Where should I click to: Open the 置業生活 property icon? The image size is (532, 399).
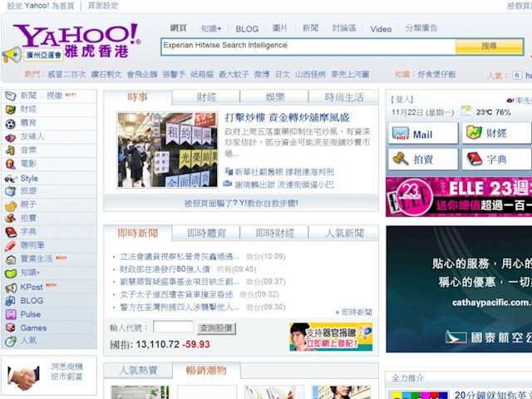point(11,259)
